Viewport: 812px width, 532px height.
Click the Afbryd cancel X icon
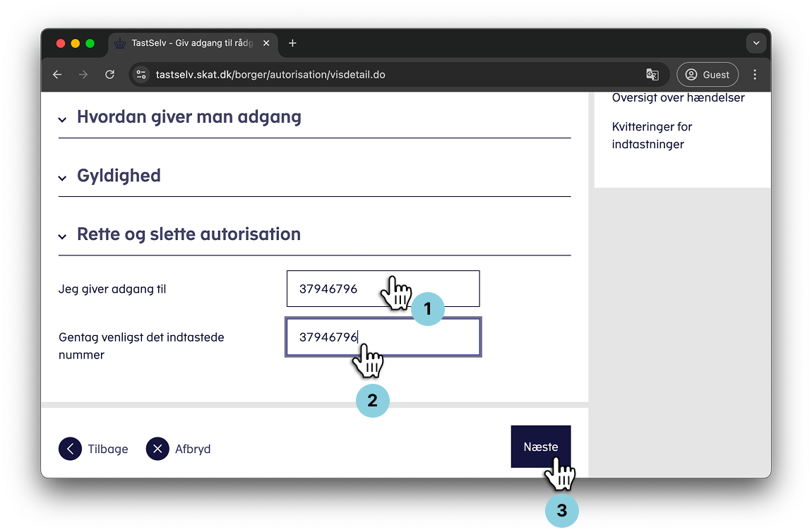[157, 449]
